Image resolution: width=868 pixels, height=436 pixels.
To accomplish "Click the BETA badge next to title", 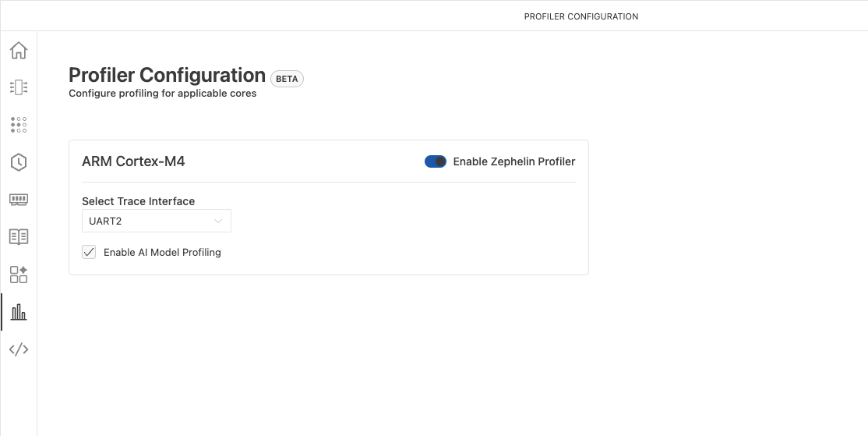I will point(287,79).
